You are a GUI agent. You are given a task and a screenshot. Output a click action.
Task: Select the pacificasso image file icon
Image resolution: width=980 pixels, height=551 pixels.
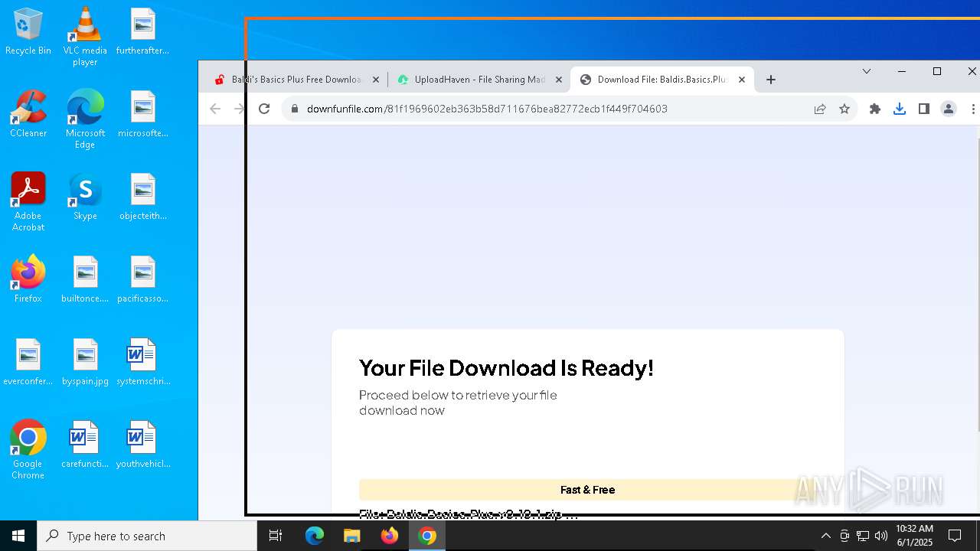click(142, 280)
